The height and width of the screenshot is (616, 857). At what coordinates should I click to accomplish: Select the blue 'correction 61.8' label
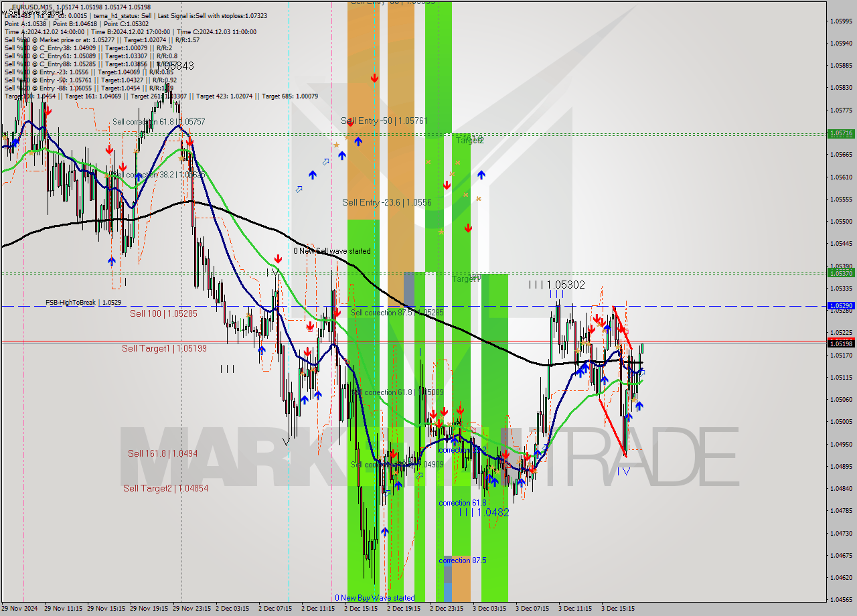(x=463, y=503)
